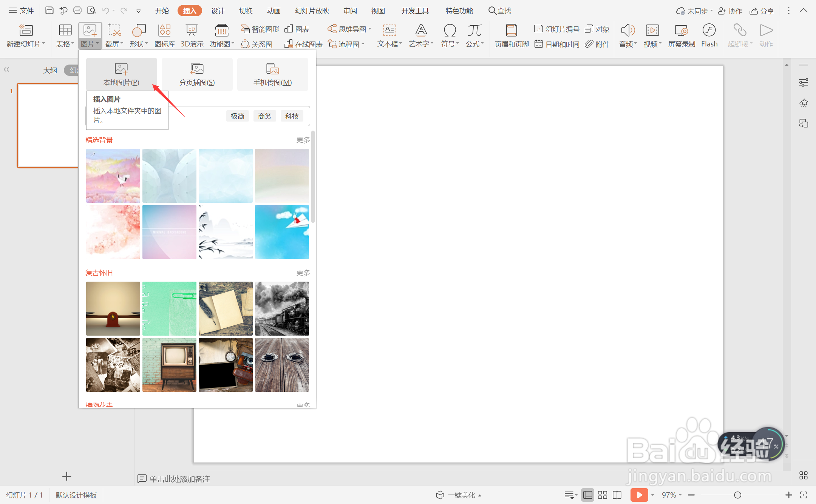Insert a 图表 chart

pyautogui.click(x=297, y=29)
